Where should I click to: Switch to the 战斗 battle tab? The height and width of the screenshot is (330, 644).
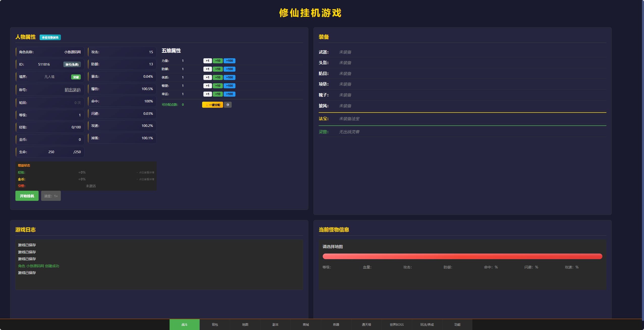tap(184, 324)
